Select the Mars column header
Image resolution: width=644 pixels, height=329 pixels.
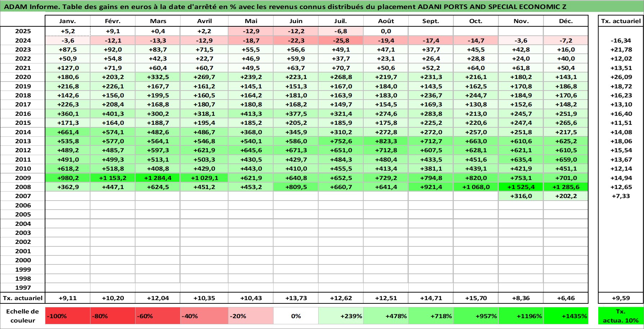158,21
